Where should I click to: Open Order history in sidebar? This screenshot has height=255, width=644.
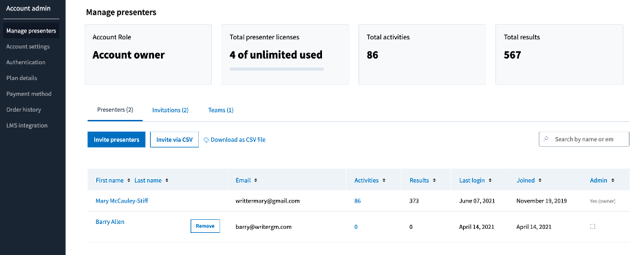point(23,110)
